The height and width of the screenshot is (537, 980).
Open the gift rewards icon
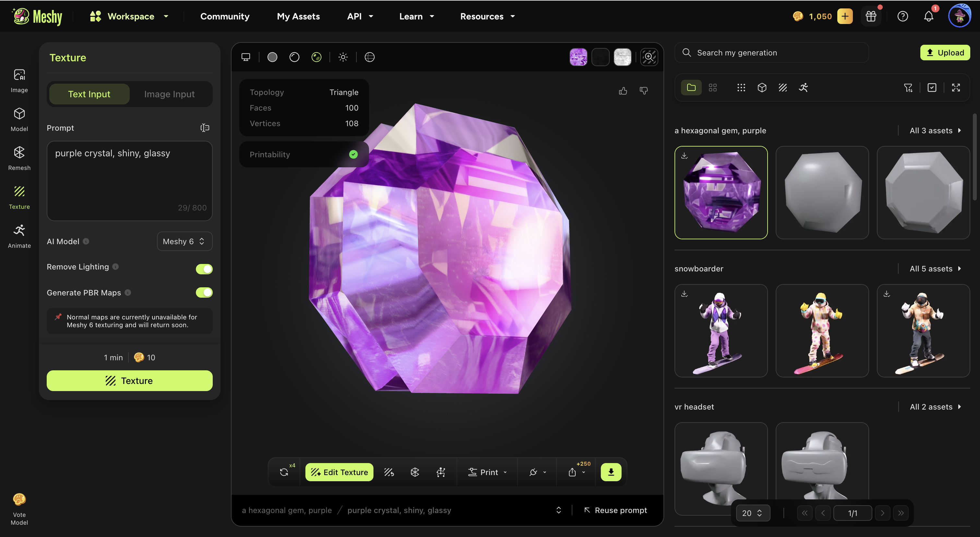pyautogui.click(x=871, y=16)
